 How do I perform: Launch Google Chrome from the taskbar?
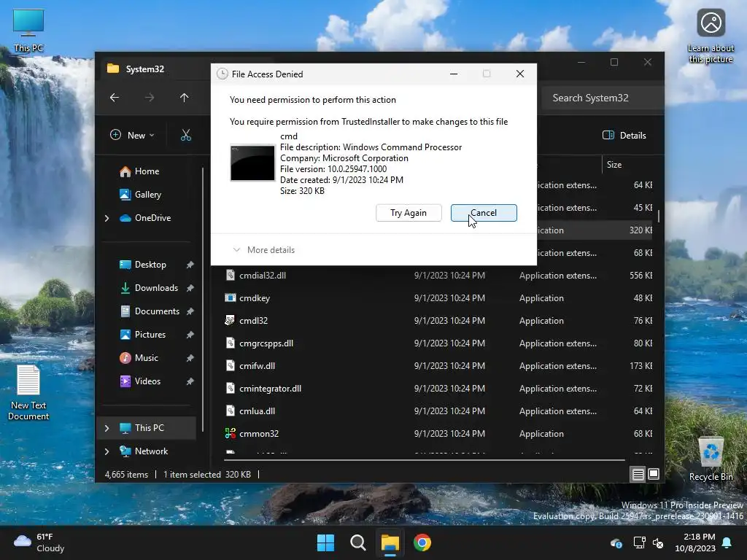pos(422,542)
